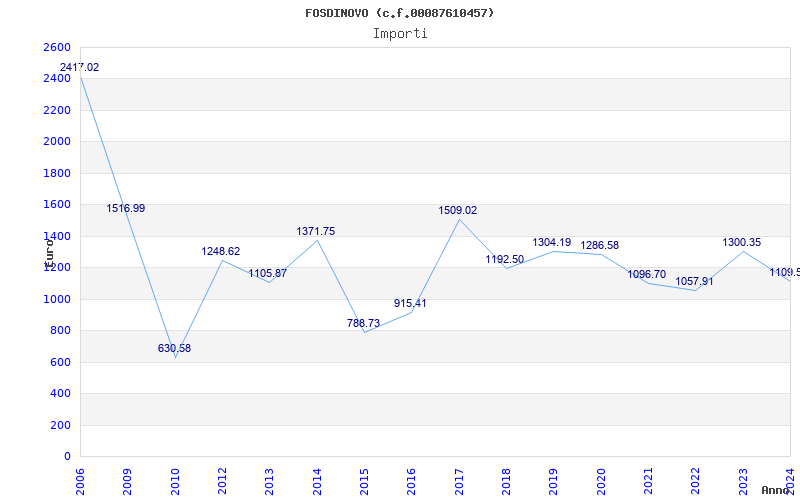Click the 2200 value on Y axis
Screen dimensions: 800x500
coord(57,110)
